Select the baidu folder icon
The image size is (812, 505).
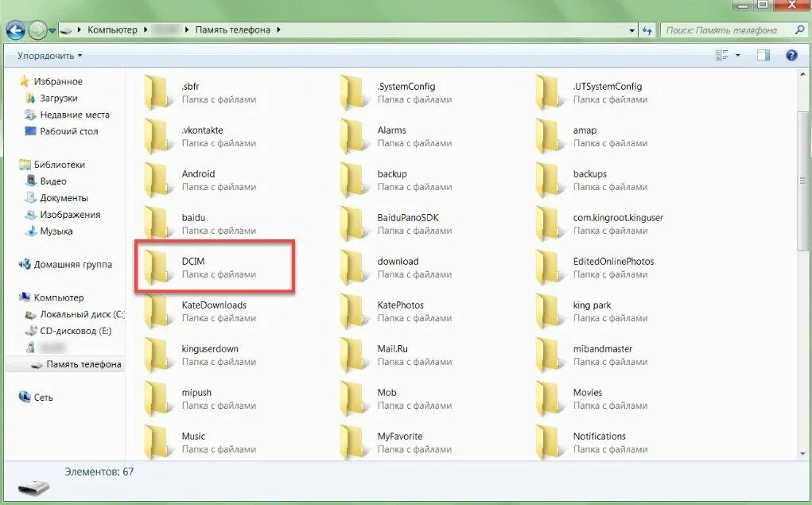tap(157, 223)
